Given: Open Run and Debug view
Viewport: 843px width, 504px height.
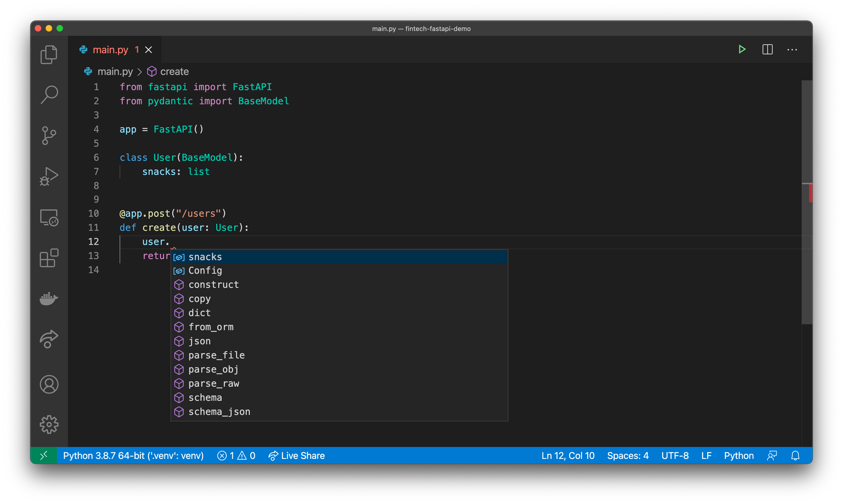Looking at the screenshot, I should click(x=49, y=176).
